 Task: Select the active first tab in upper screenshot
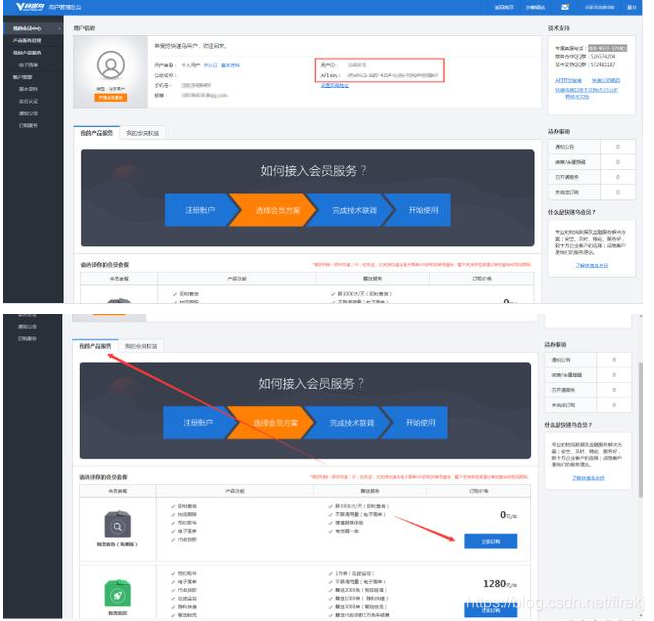96,133
